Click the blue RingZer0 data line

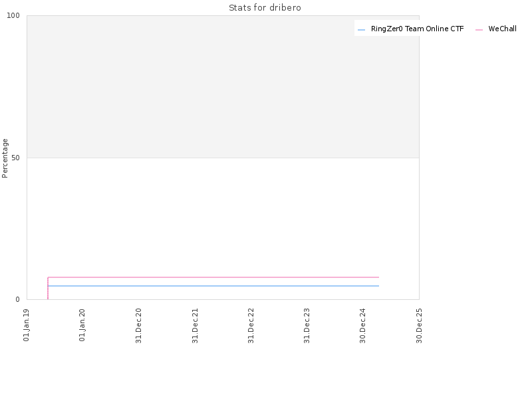tap(213, 286)
